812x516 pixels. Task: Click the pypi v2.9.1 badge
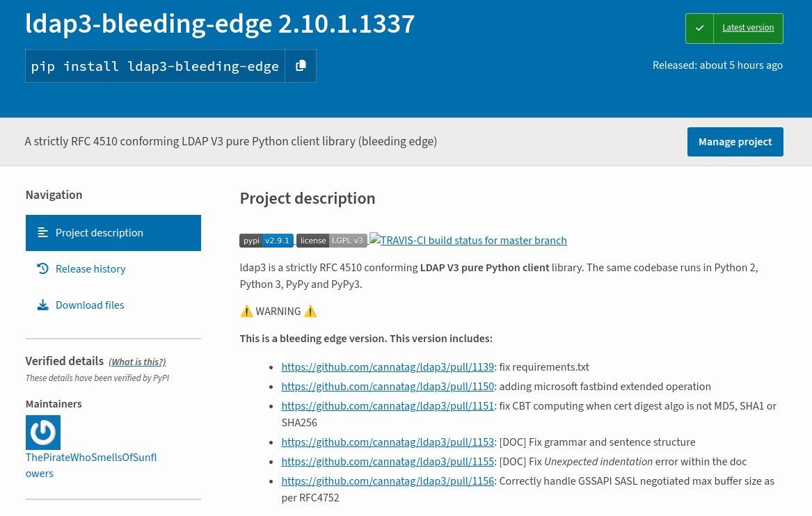tap(266, 241)
